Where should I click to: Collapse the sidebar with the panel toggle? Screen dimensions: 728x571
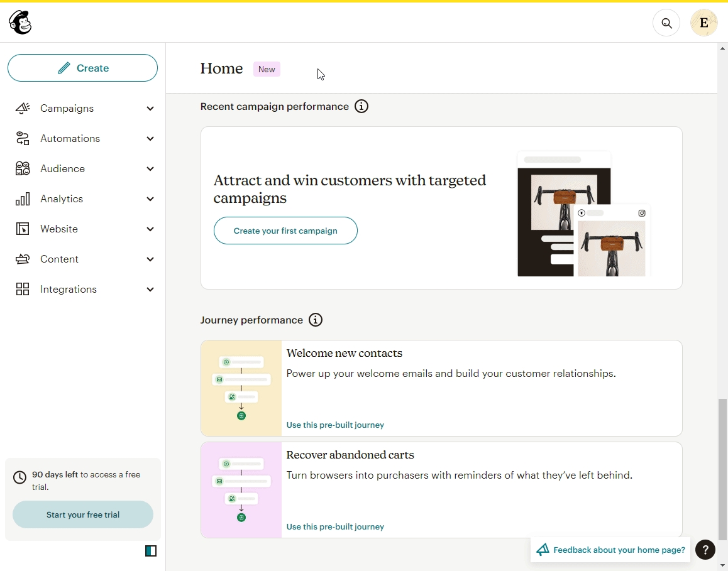tap(151, 551)
